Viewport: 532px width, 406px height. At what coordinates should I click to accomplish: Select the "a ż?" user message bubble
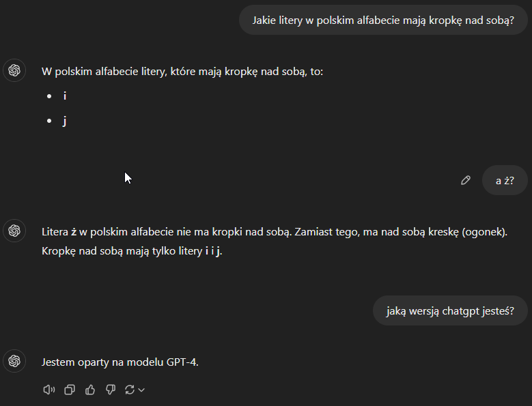click(x=505, y=180)
